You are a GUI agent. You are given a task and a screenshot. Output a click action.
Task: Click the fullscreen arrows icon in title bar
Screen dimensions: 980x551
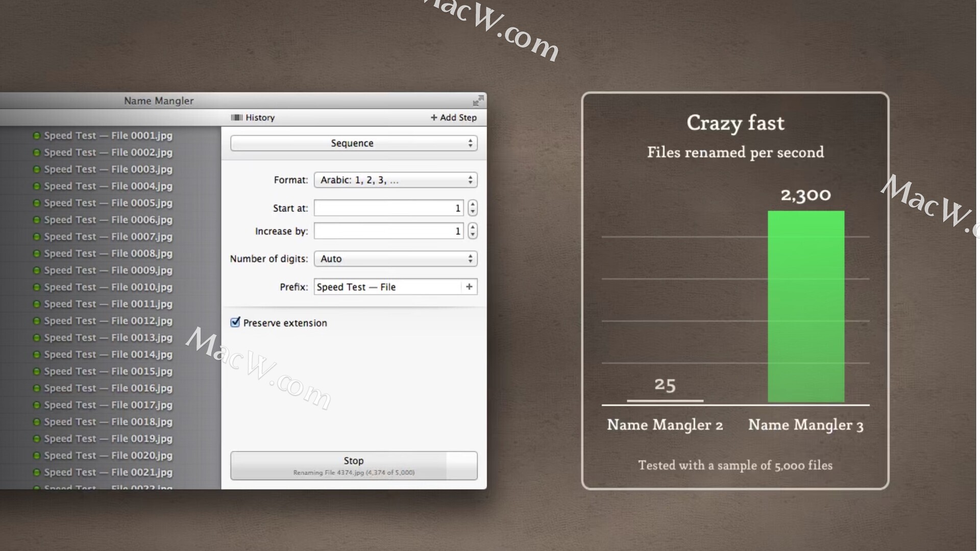(x=478, y=101)
